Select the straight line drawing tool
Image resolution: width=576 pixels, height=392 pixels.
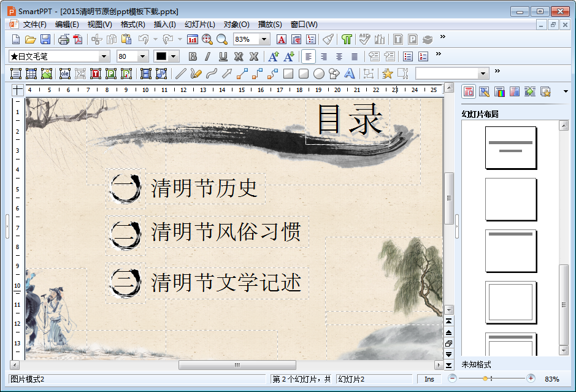click(x=180, y=74)
